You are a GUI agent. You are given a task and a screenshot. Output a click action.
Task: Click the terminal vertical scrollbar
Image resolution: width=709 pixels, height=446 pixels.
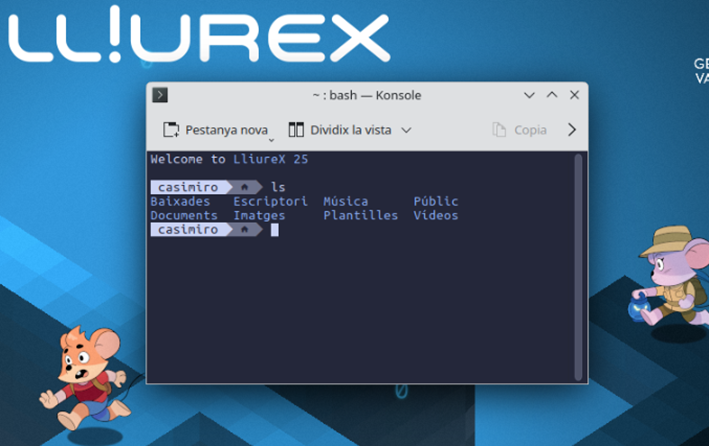578,260
